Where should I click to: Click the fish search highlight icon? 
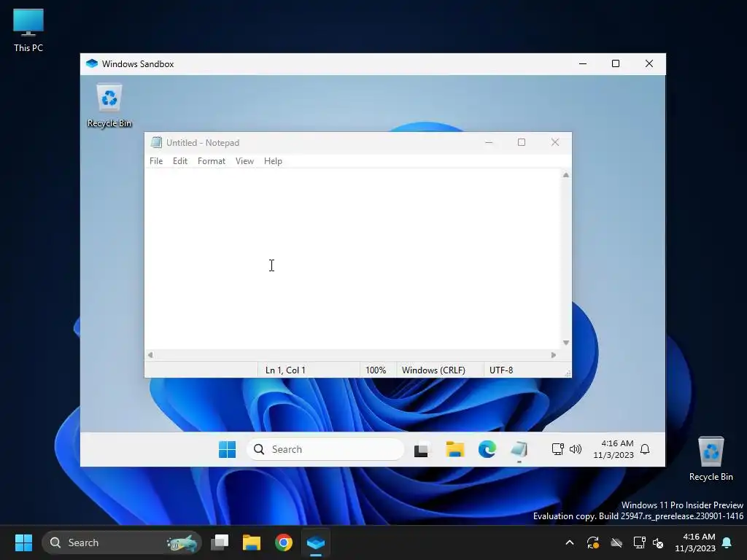[182, 542]
